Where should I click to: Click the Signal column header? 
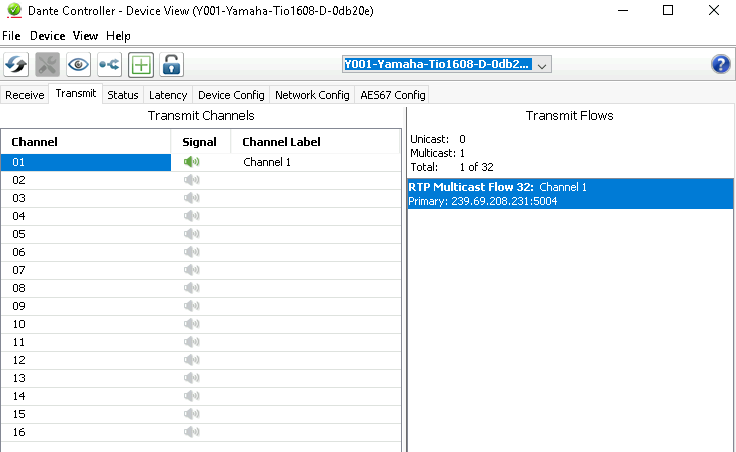[200, 142]
